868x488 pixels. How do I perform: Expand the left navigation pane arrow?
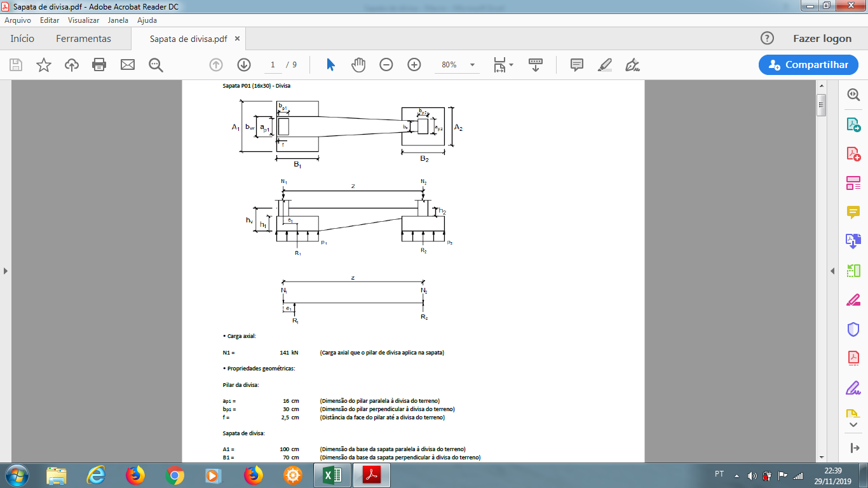(x=6, y=271)
